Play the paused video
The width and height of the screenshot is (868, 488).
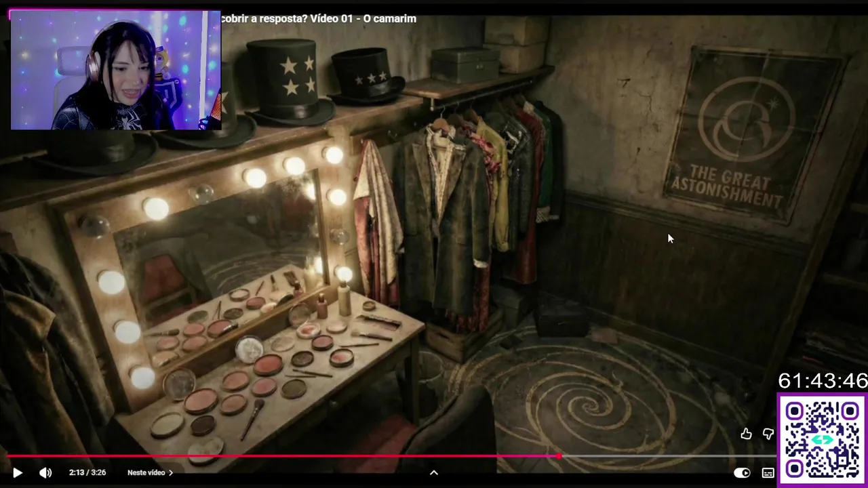pos(18,472)
